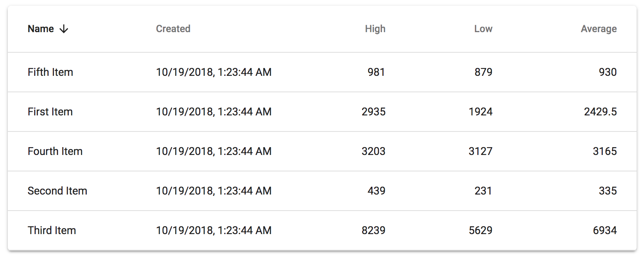Sort by the Low column header
This screenshot has width=644, height=258.
[x=483, y=29]
